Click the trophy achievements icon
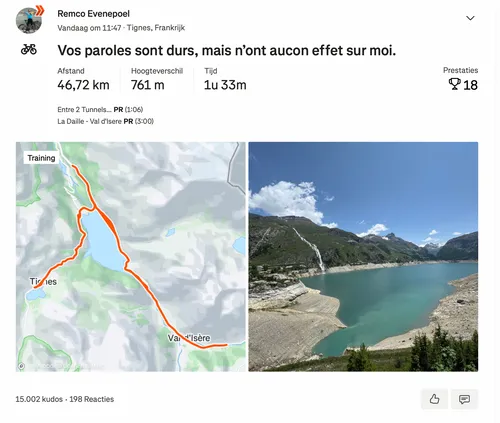This screenshot has width=500, height=423. 454,84
